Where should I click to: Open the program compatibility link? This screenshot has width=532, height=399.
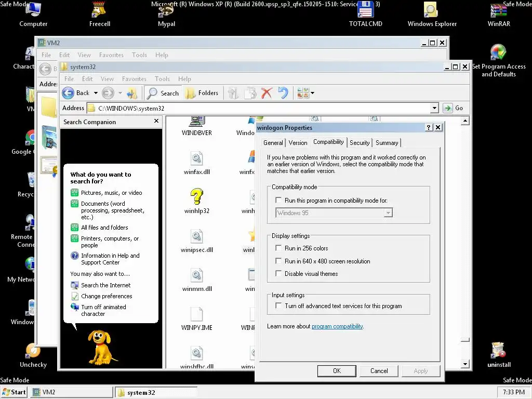tap(337, 326)
